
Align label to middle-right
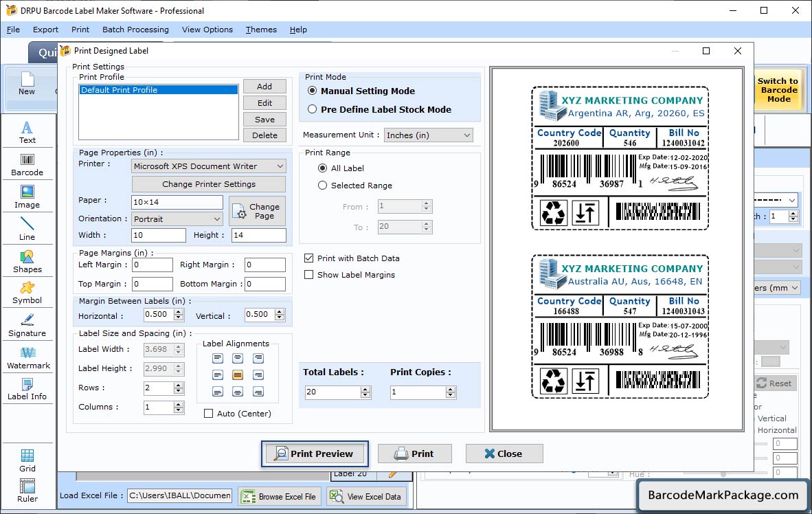click(258, 375)
